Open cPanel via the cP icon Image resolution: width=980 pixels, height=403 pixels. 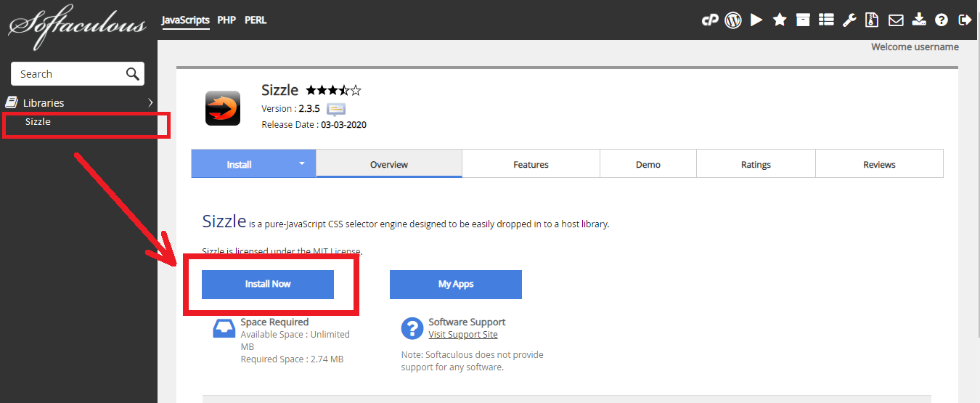[709, 20]
